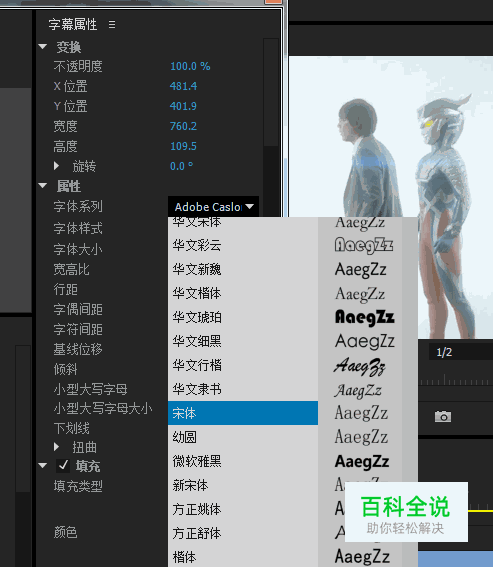Click the 下划线 label
The height and width of the screenshot is (567, 493).
pyautogui.click(x=71, y=428)
